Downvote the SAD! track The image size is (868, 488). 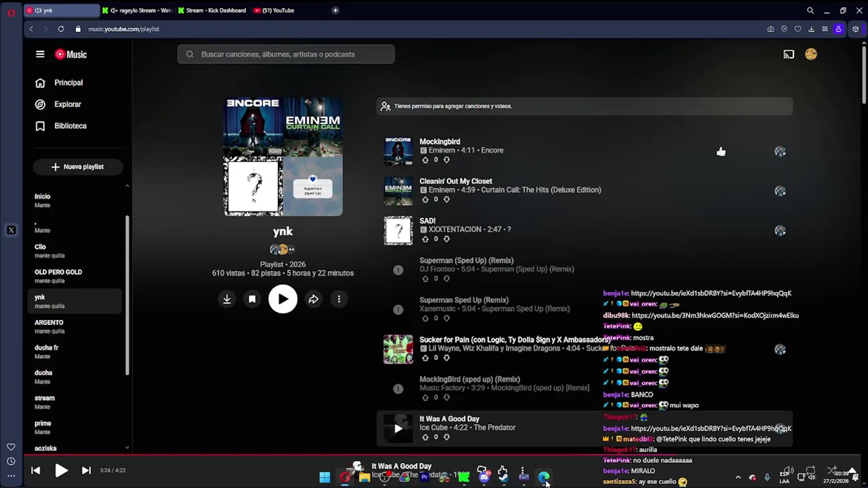446,239
